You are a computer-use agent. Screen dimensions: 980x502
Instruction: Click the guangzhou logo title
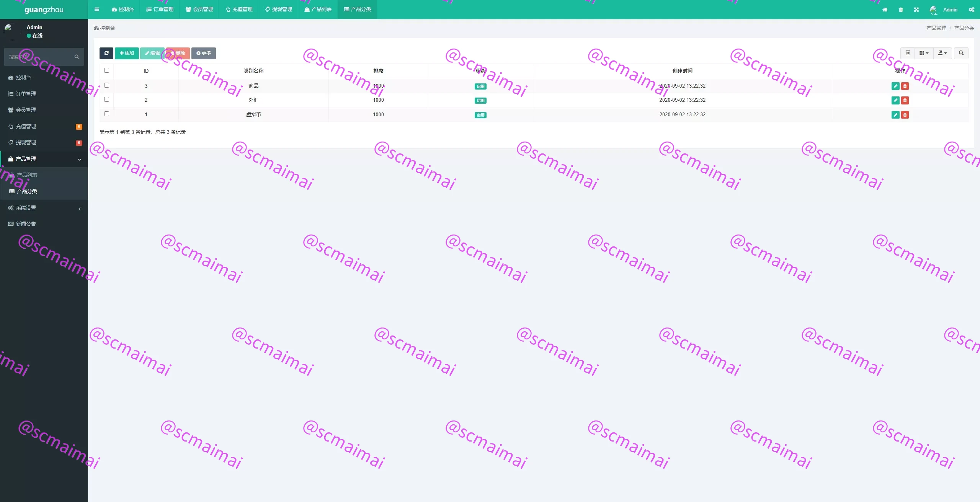(x=44, y=10)
